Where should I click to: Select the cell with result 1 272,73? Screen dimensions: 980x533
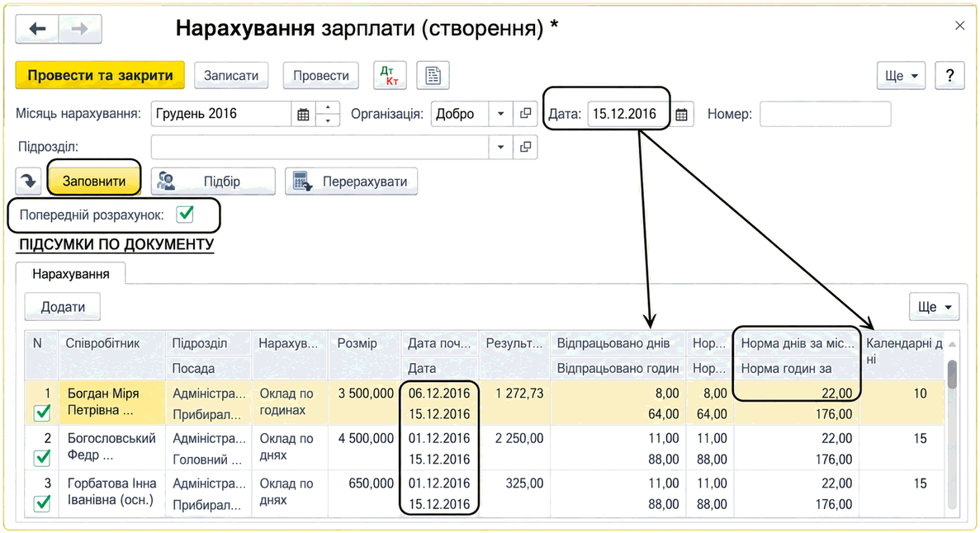click(x=514, y=403)
